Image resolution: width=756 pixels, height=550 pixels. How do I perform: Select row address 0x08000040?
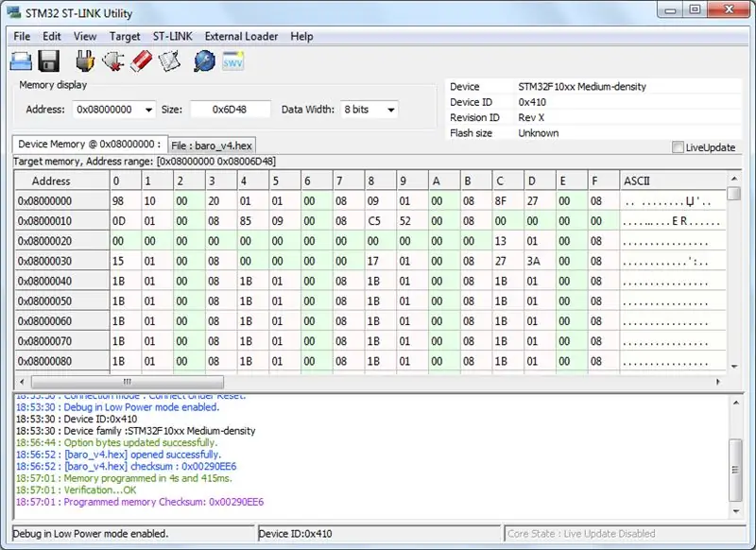coord(61,281)
